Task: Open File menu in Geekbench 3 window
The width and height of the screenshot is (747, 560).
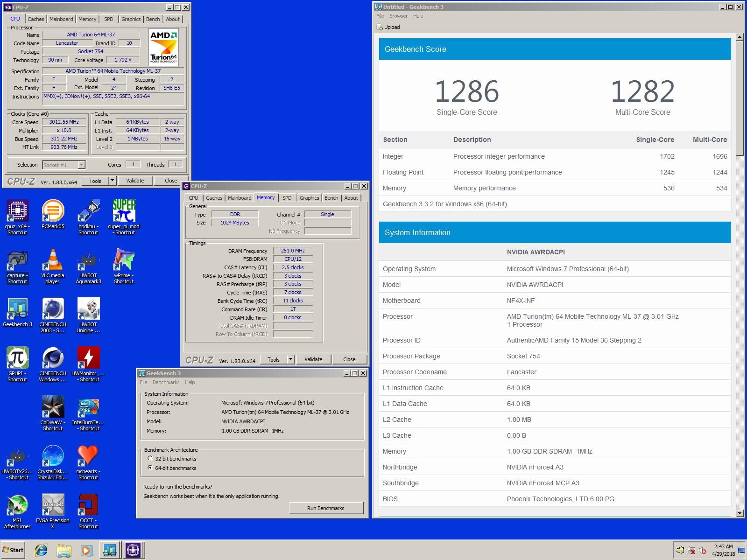Action: click(143, 382)
